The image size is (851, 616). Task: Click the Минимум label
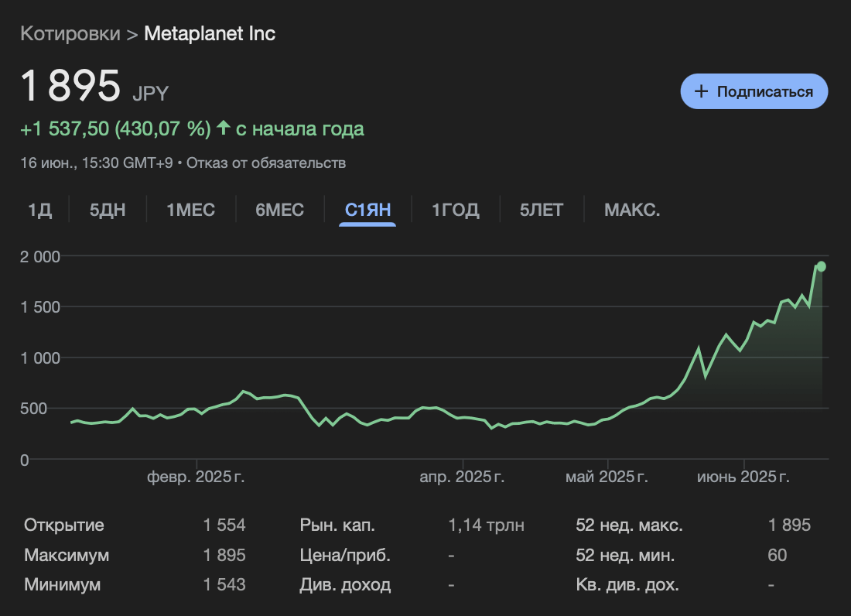coord(63,584)
